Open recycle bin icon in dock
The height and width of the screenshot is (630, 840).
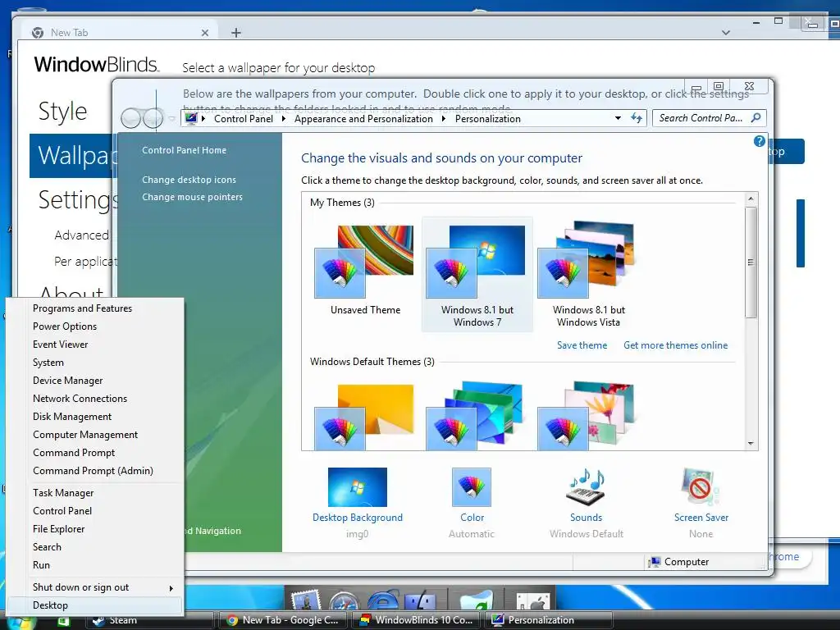point(476,600)
